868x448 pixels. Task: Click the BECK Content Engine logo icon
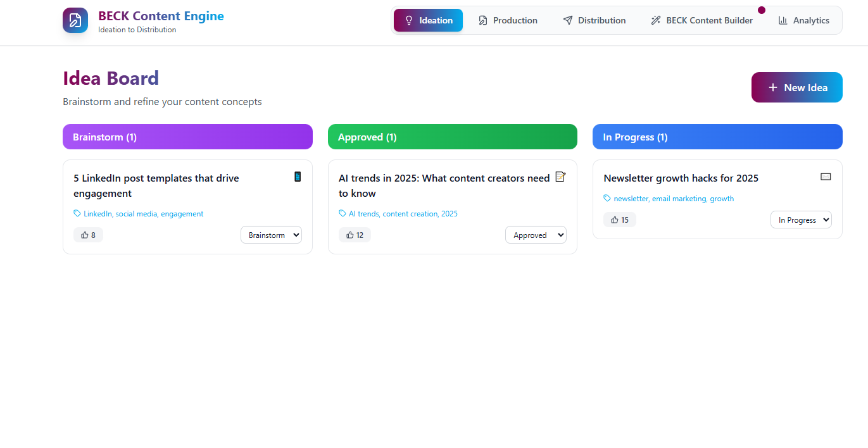(75, 20)
